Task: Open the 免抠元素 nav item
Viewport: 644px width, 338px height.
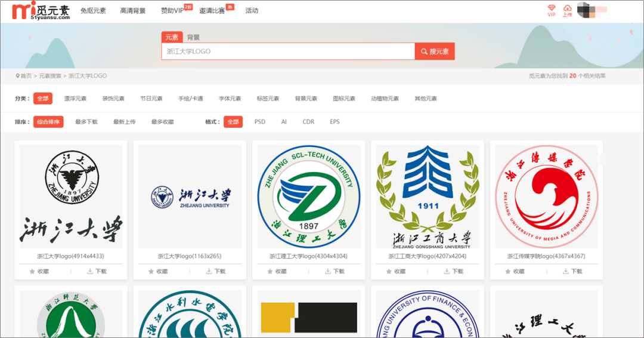Action: pos(93,11)
